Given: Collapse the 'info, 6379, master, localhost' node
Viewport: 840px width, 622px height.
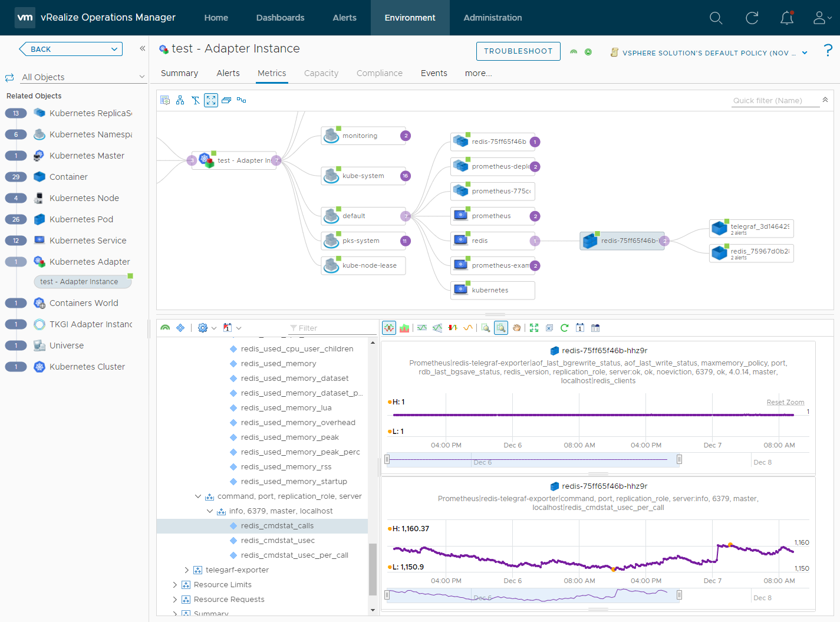Looking at the screenshot, I should coord(210,511).
